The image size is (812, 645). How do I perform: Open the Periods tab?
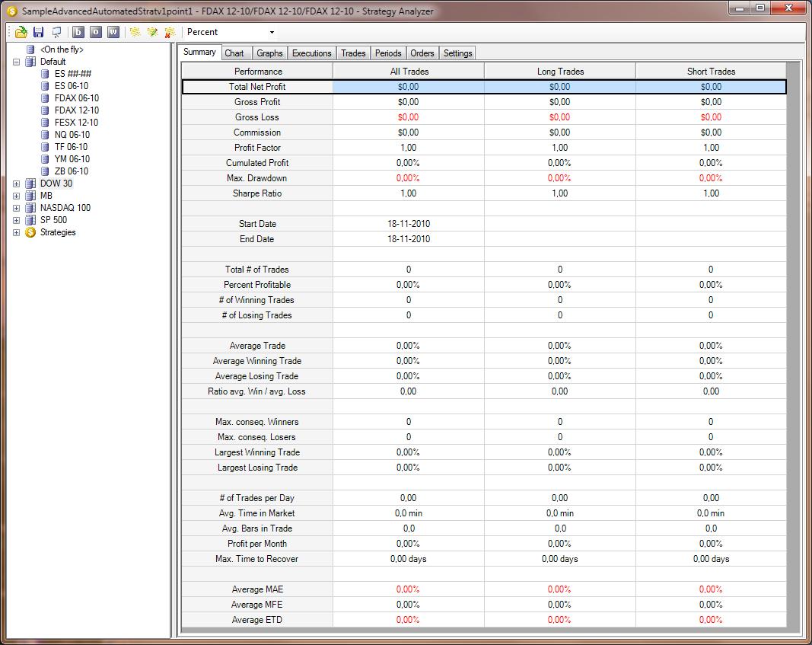(388, 53)
